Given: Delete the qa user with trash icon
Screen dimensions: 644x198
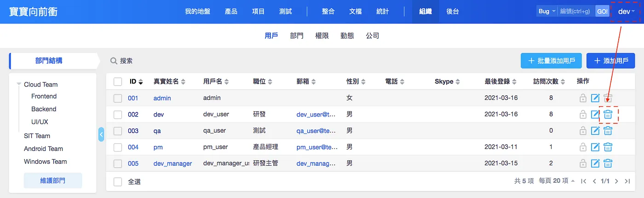Looking at the screenshot, I should tap(608, 131).
